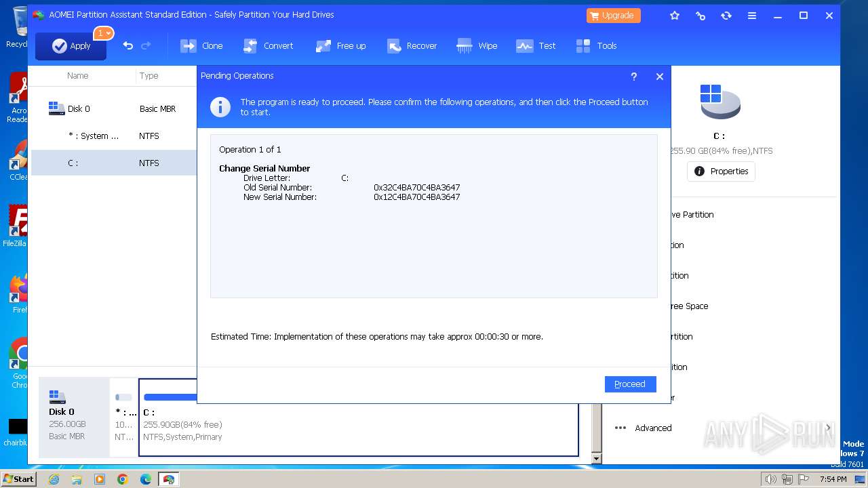This screenshot has height=488, width=868.
Task: Click the Type column header
Action: pyautogui.click(x=149, y=76)
